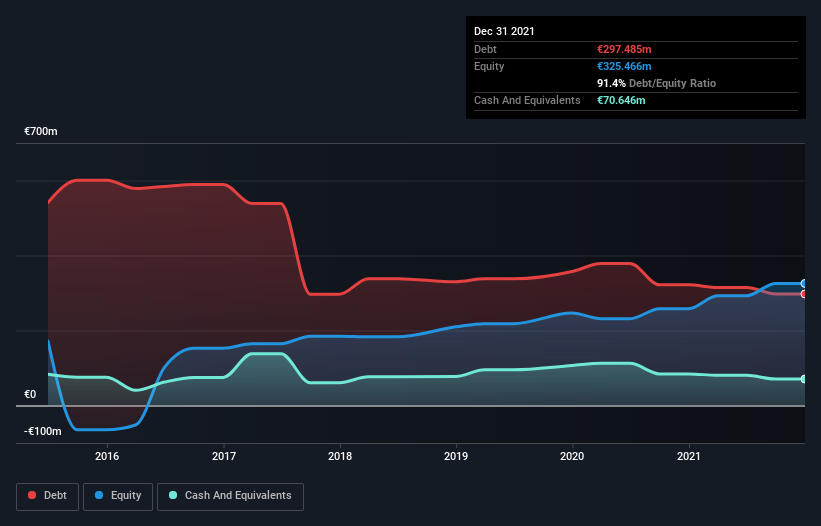Click the Debt label in tooltip
Screen dimensions: 821x526
(485, 49)
